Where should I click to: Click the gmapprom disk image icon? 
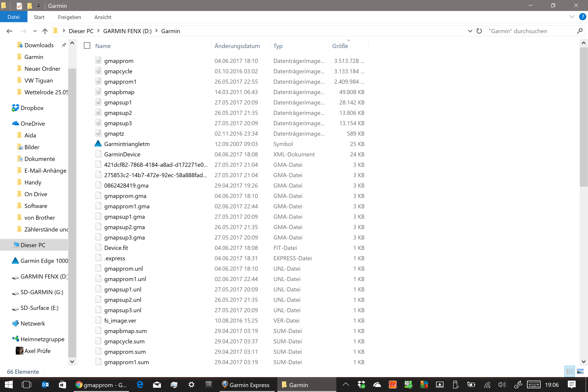(99, 61)
